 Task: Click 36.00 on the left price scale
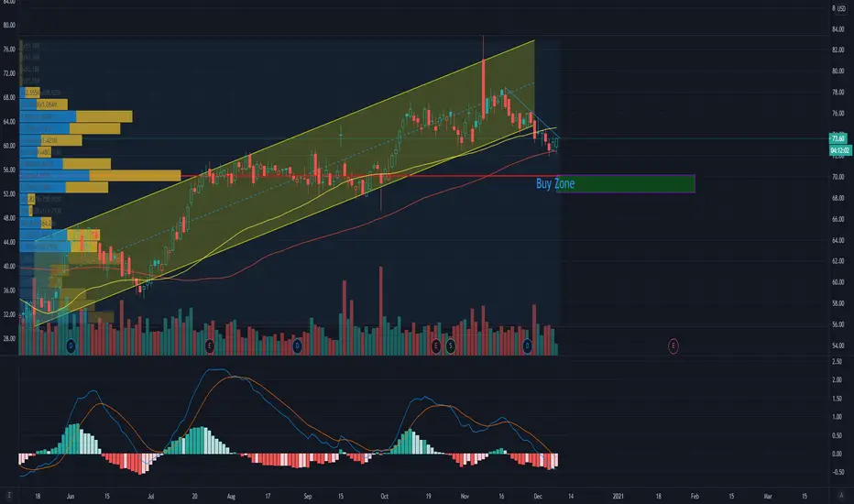9,290
